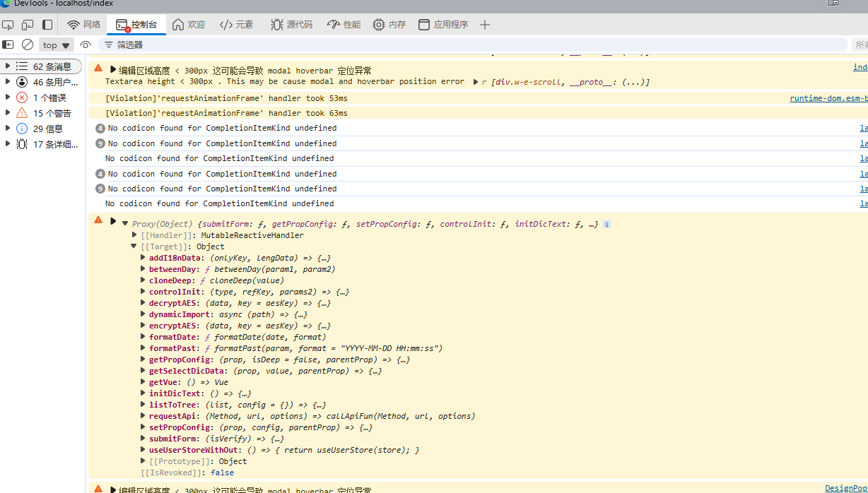This screenshot has height=493, width=868.
Task: Expand the setPropConfig function
Action: coord(143,427)
